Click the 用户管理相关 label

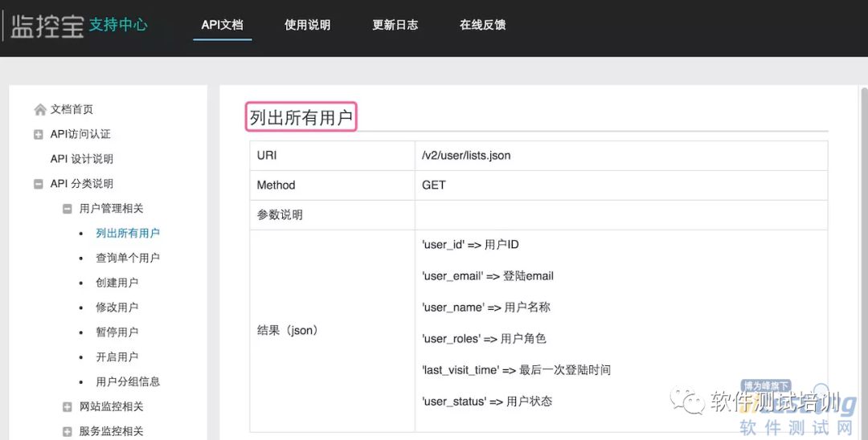coord(111,209)
